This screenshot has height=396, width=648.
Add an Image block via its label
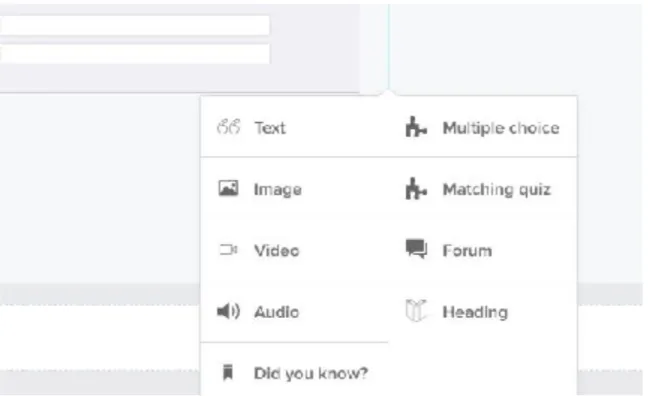(278, 190)
